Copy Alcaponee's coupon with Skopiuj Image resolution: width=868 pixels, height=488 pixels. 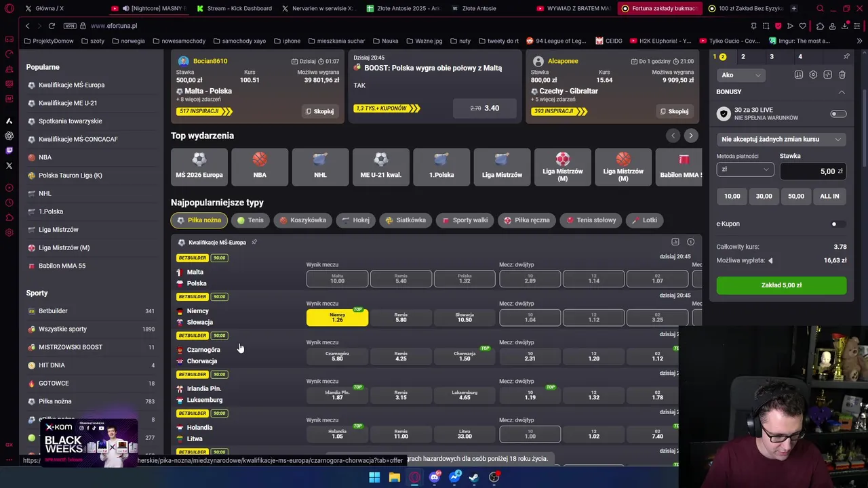pos(675,111)
